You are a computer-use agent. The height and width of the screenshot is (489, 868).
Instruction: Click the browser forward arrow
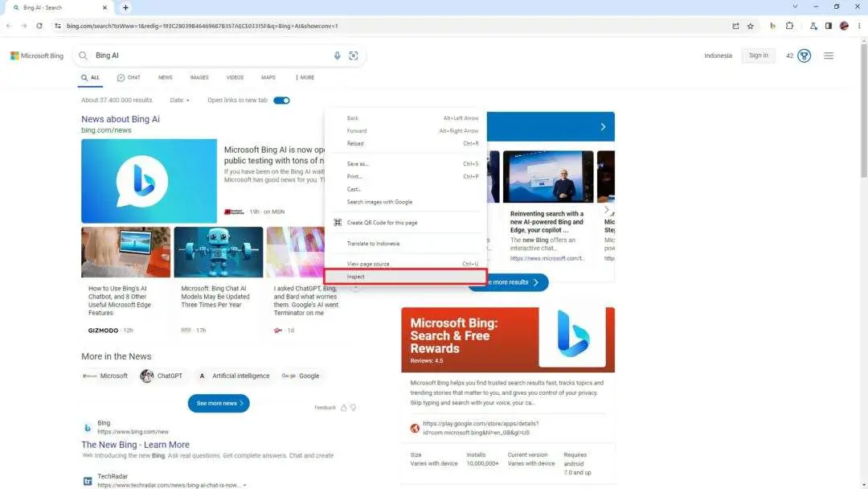[24, 26]
